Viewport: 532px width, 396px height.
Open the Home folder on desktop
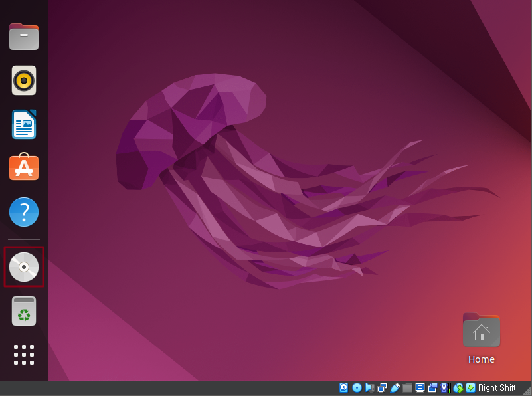[x=481, y=330]
